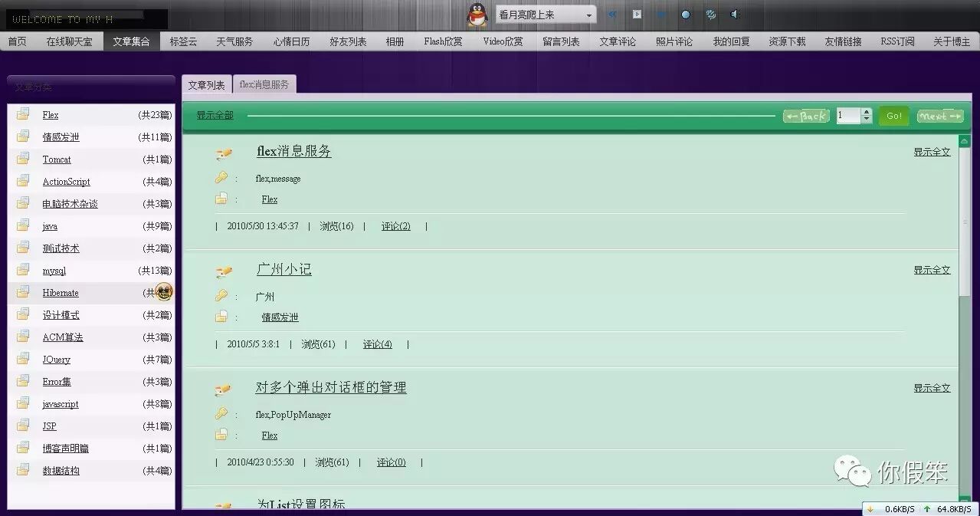Click 显示全文 for 广州小记 article

[x=932, y=270]
